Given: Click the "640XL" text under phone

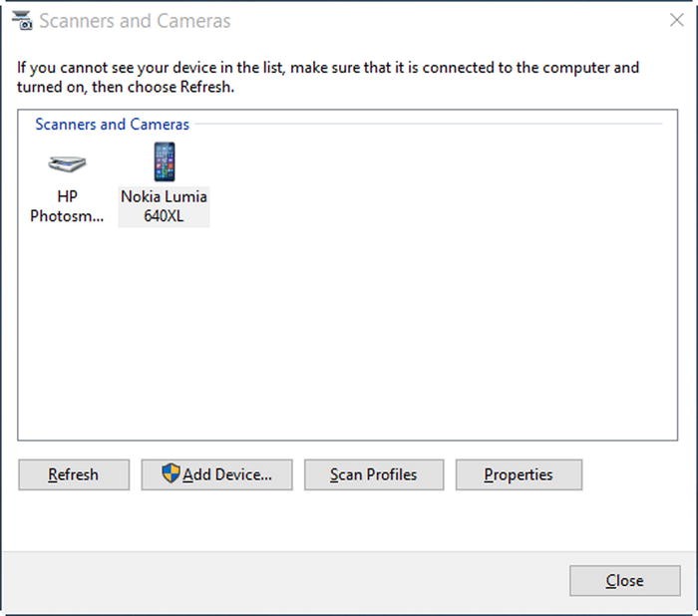Looking at the screenshot, I should [164, 216].
